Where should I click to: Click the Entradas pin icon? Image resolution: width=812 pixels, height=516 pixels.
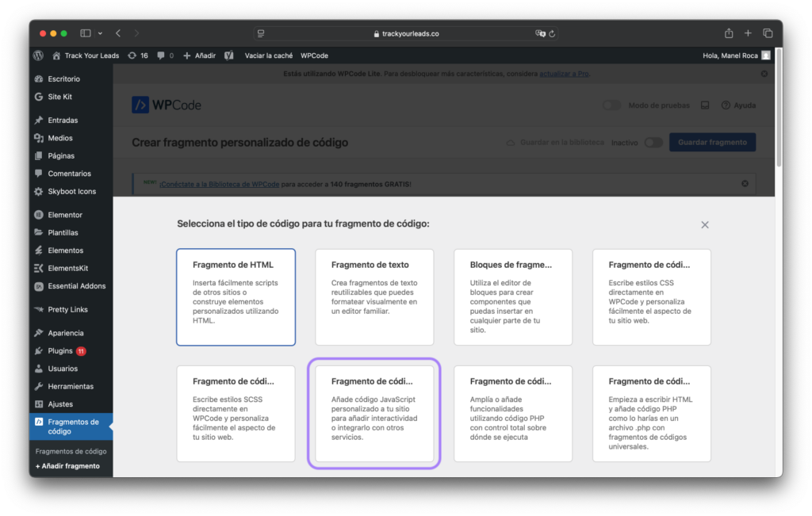coord(39,120)
